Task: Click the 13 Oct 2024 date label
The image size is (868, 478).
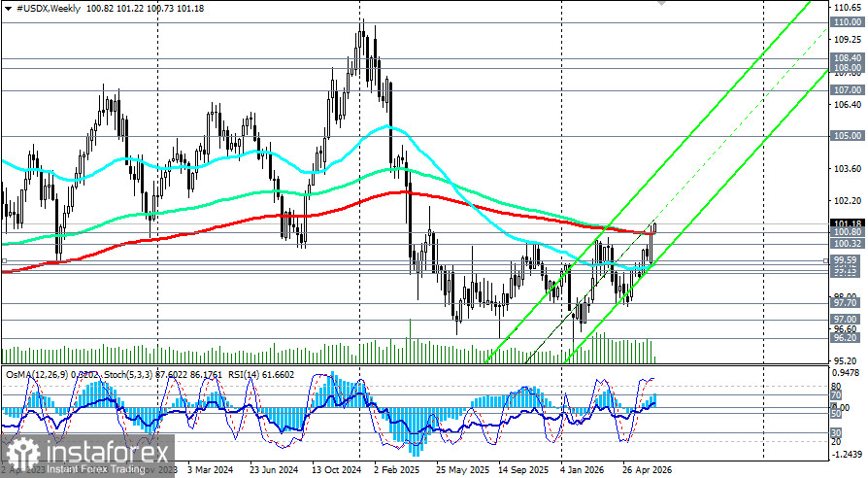Action: [x=336, y=469]
